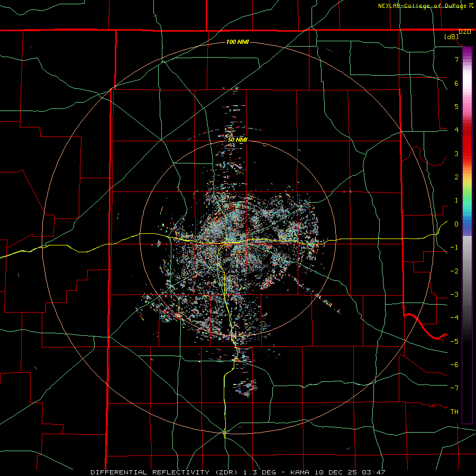Click the -1 value on the color scale
This screenshot has height=476, width=476.
coord(454,248)
